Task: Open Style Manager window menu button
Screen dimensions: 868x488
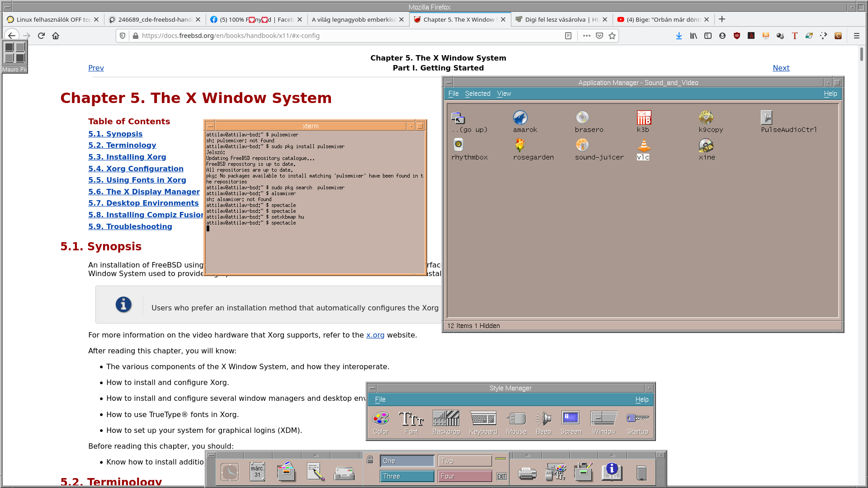Action: (372, 388)
